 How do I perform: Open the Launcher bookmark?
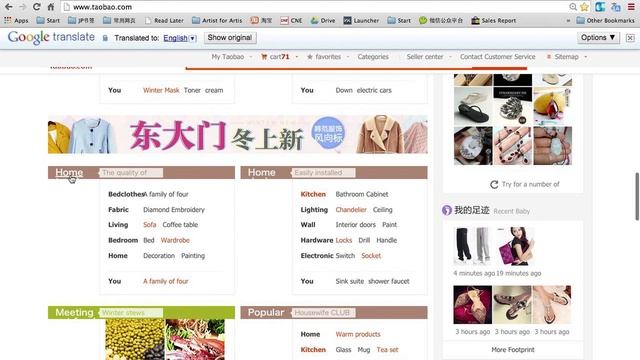[361, 20]
